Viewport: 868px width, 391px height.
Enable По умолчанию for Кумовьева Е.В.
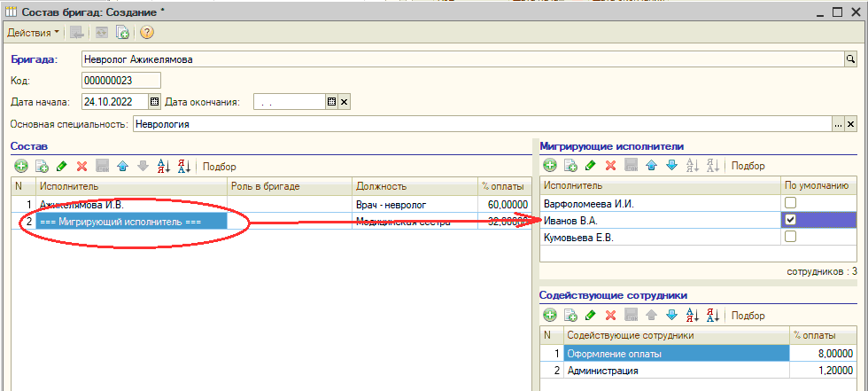pyautogui.click(x=790, y=237)
